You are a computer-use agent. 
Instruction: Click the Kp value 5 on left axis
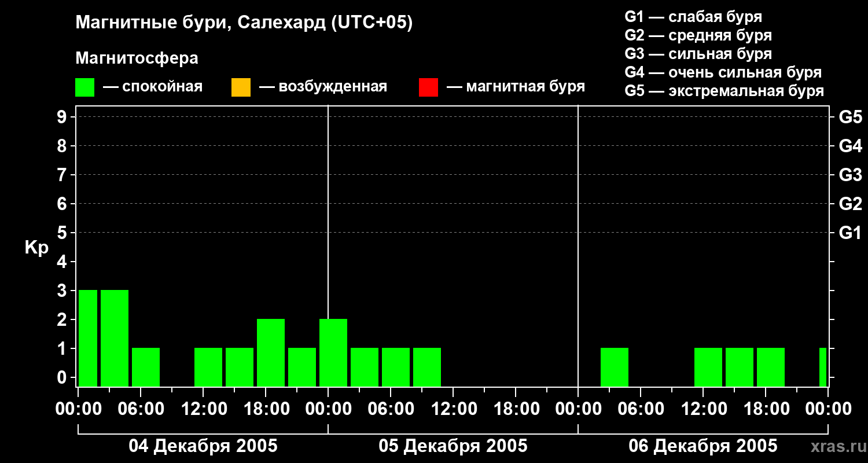(x=62, y=233)
